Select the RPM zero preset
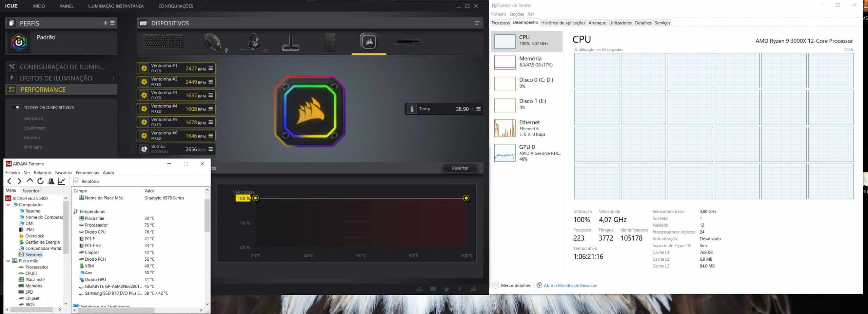Viewport: 868px width, 314px height. point(33,147)
